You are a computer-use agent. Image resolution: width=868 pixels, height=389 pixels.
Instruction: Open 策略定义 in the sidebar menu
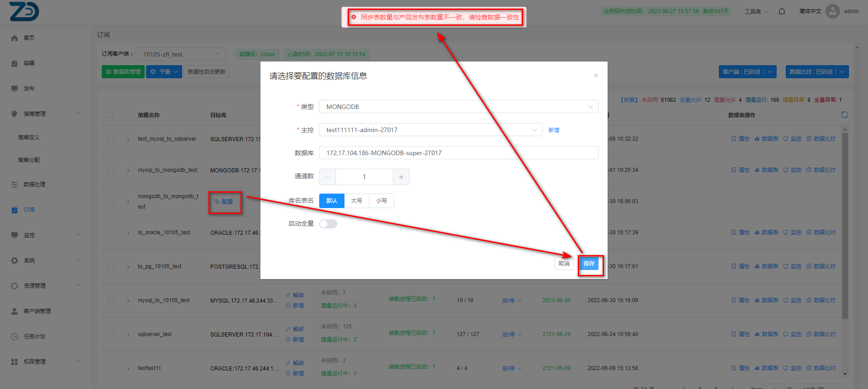(29, 138)
